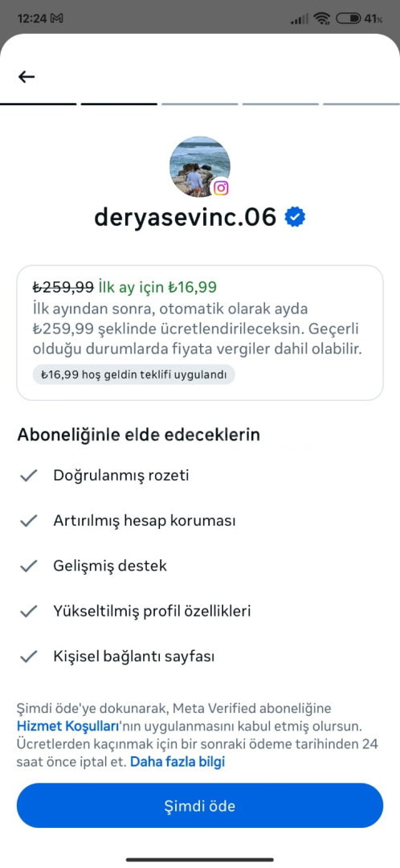Screen dimensions: 400x868
Task: Tap the profile picture thumbnail
Action: tap(199, 166)
